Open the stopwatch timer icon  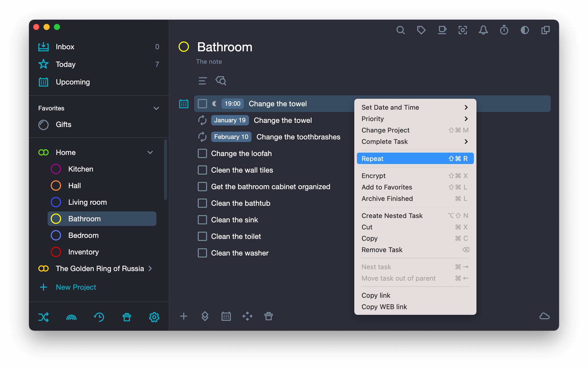504,30
